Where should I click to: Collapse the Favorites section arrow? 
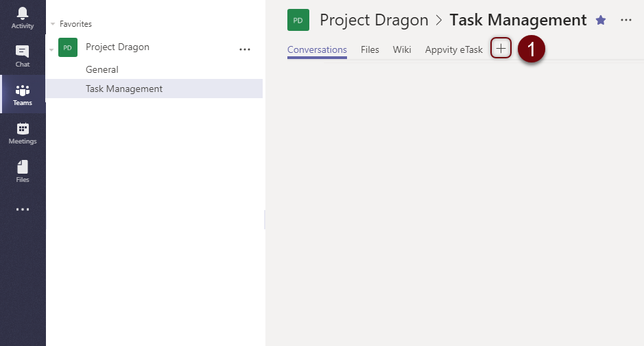pyautogui.click(x=53, y=24)
